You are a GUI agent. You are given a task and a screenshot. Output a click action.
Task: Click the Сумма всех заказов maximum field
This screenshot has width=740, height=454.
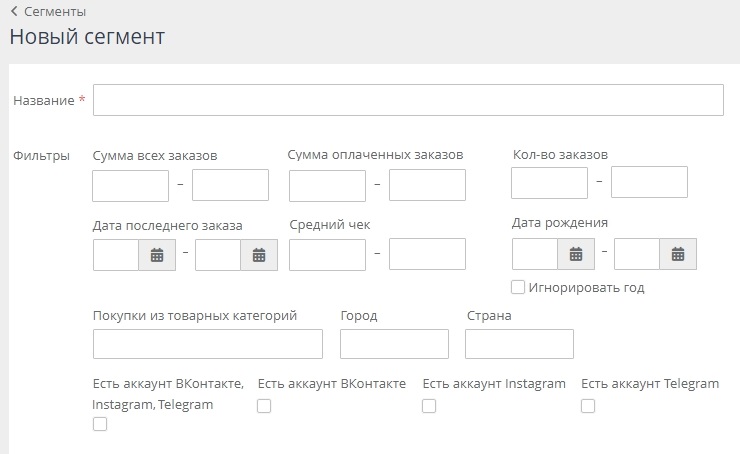click(230, 185)
